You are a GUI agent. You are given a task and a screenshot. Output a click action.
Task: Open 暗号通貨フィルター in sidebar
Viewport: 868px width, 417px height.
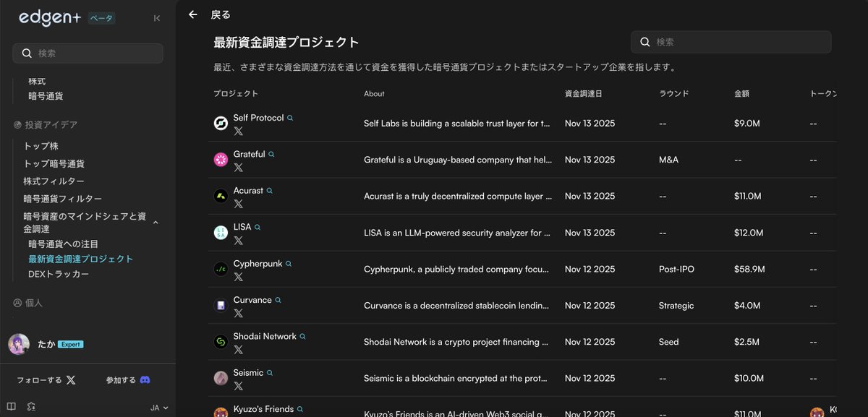point(63,199)
